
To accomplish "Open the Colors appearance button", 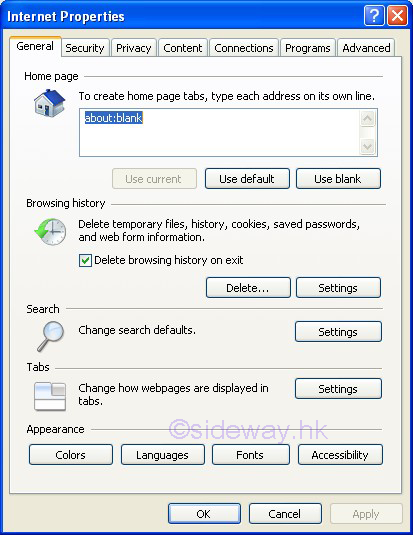I will 71,454.
